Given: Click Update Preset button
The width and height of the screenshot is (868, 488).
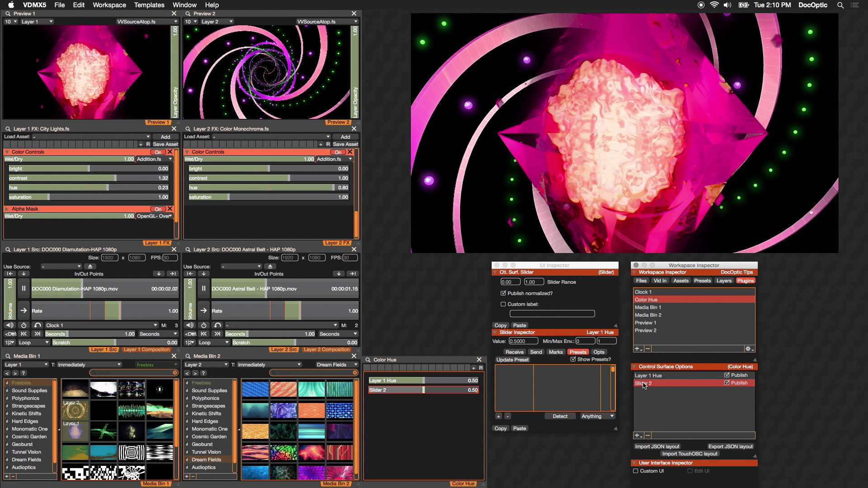Looking at the screenshot, I should click(x=512, y=360).
